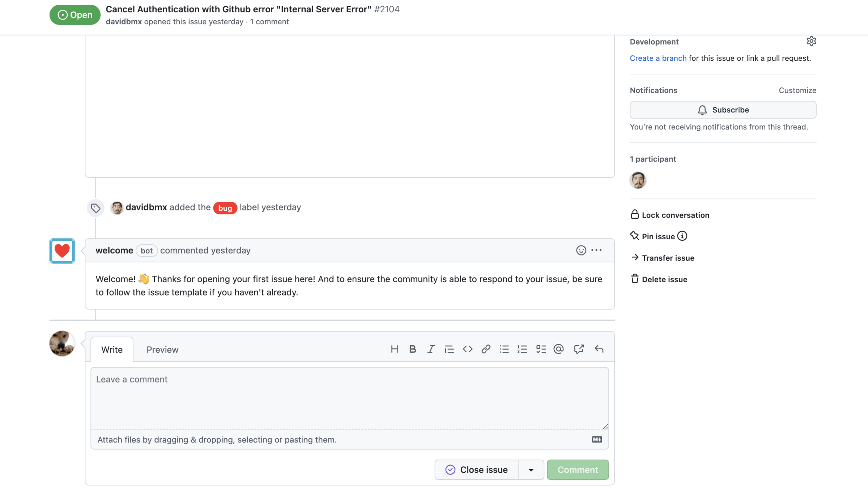Click the red bug label
The width and height of the screenshot is (868, 488).
225,208
